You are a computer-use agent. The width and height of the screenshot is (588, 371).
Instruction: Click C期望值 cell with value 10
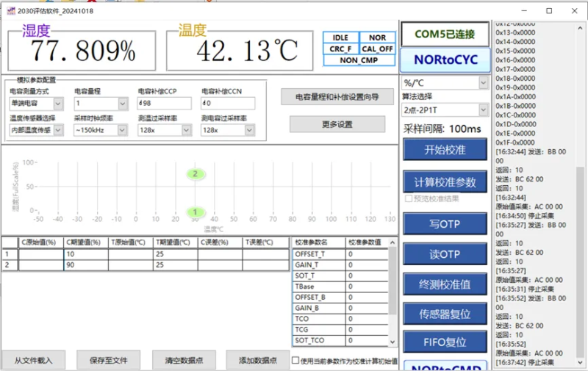pos(86,254)
